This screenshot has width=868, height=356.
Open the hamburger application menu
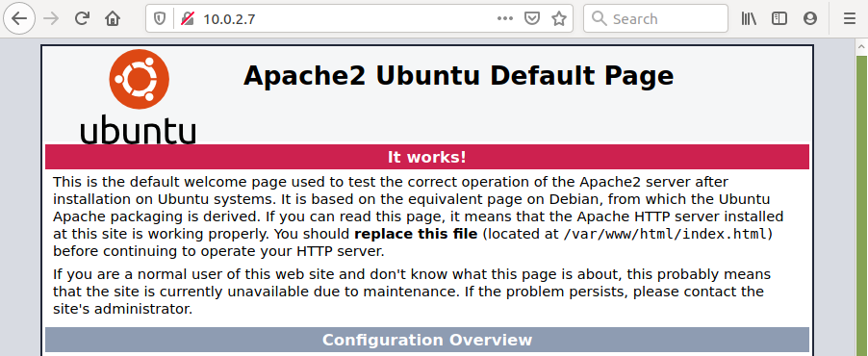[x=849, y=19]
